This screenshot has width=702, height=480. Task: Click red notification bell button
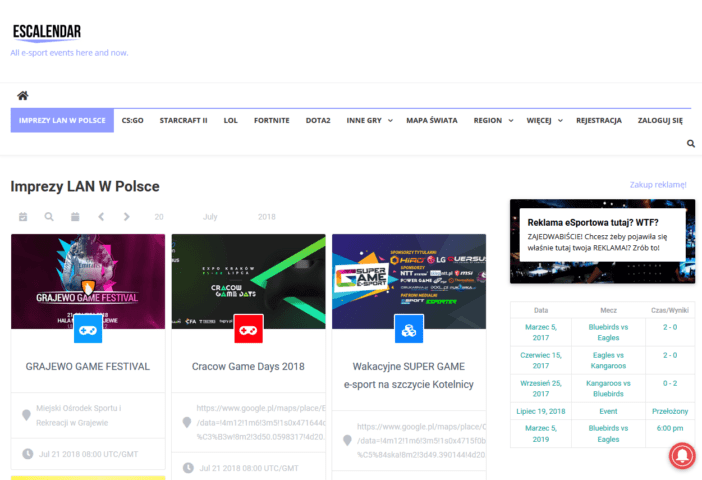coord(682,455)
